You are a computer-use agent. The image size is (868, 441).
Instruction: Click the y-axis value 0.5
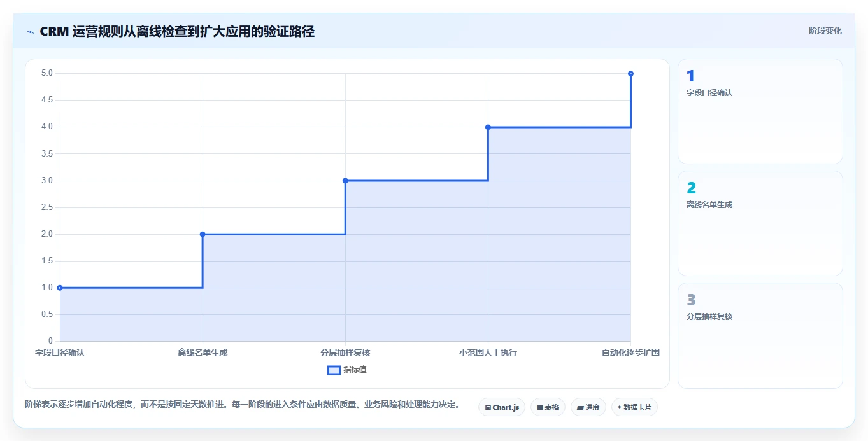(47, 314)
